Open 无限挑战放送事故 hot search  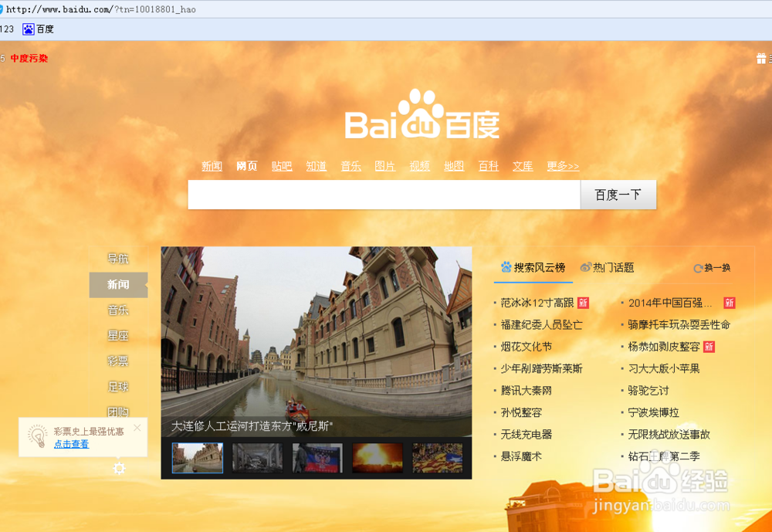tap(669, 435)
